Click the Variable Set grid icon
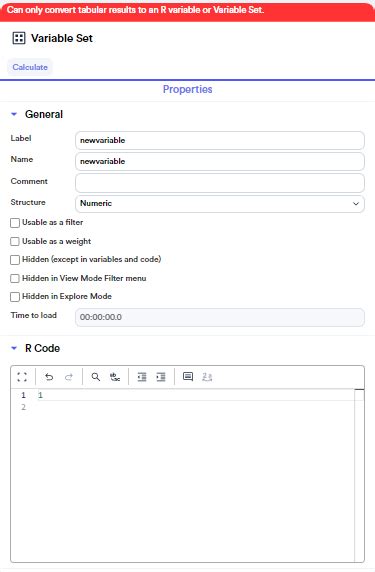 [19, 38]
